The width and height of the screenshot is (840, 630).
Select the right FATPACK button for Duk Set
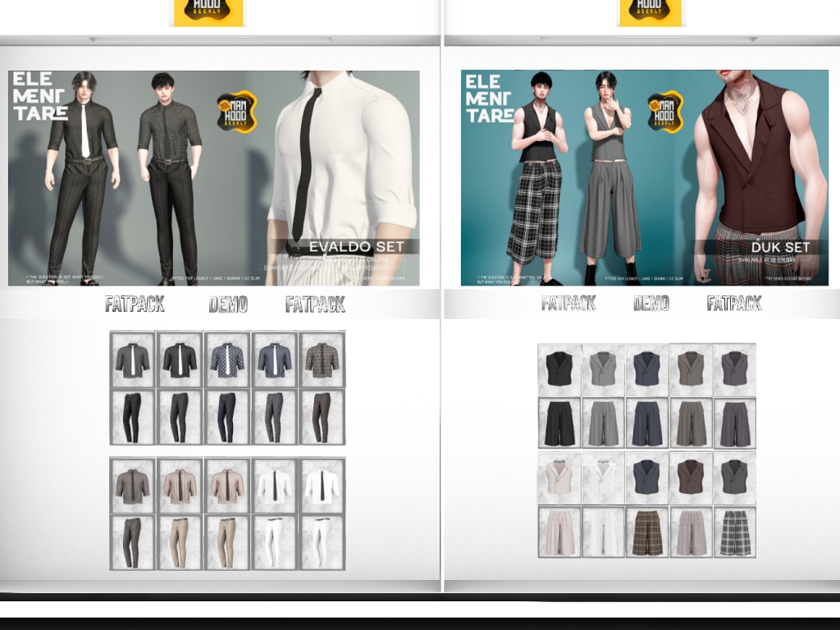tap(734, 304)
